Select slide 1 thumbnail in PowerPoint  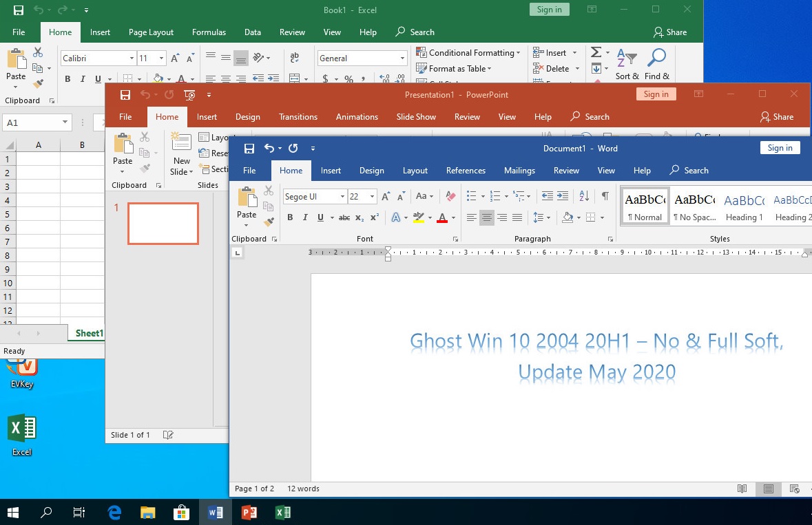point(163,224)
